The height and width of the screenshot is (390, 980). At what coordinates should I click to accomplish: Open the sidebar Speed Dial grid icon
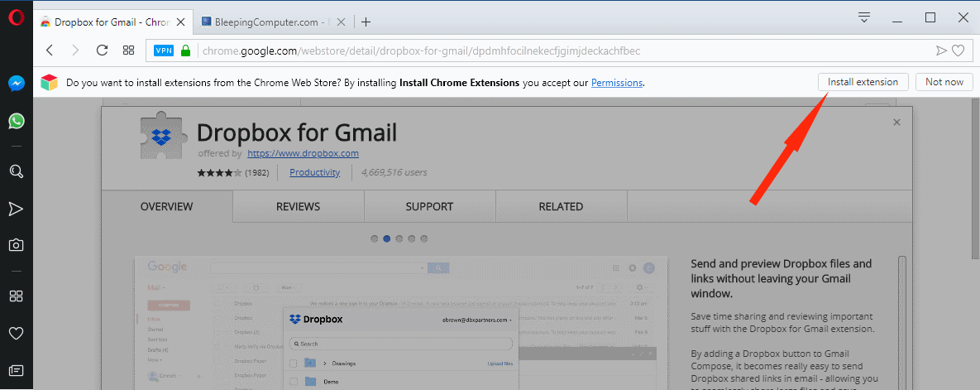[x=17, y=296]
